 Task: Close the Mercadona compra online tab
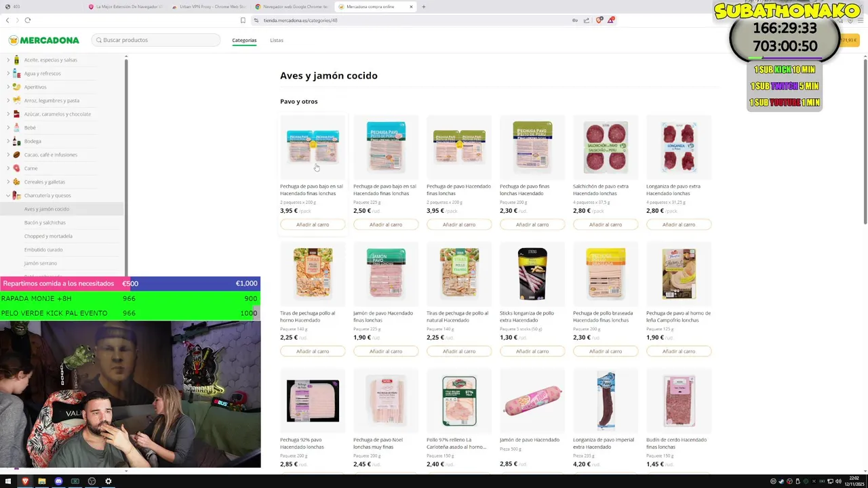(411, 7)
